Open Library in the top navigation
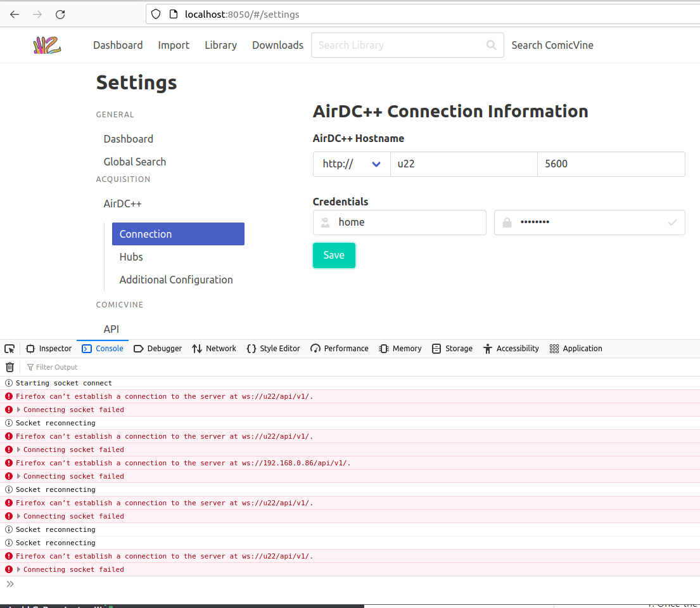This screenshot has height=608, width=700. [x=220, y=45]
